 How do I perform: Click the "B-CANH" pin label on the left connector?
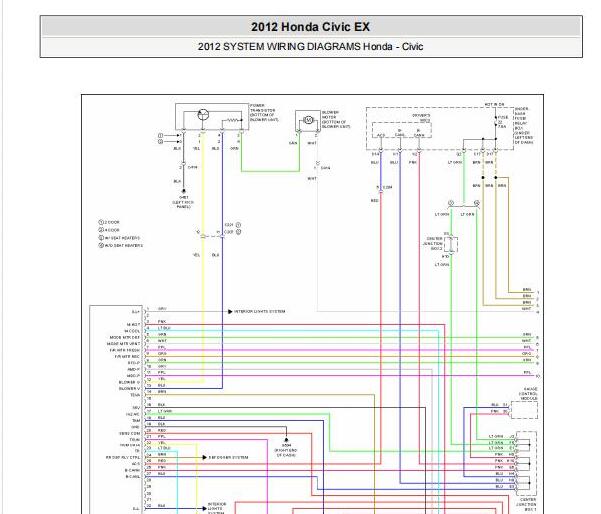(x=133, y=470)
